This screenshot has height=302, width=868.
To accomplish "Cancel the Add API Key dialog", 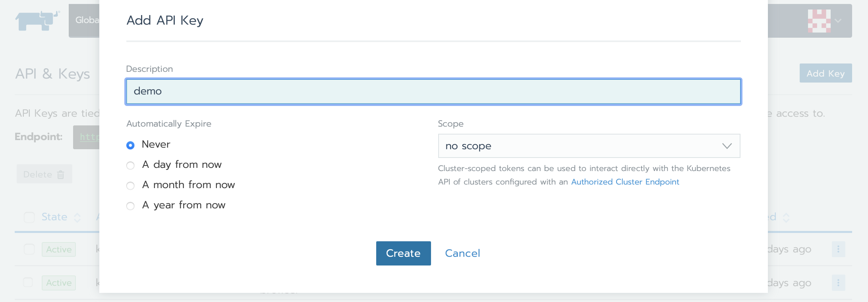I will 462,253.
